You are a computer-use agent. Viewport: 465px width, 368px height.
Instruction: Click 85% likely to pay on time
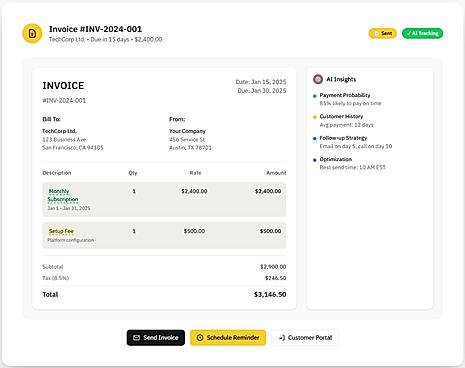pos(350,103)
